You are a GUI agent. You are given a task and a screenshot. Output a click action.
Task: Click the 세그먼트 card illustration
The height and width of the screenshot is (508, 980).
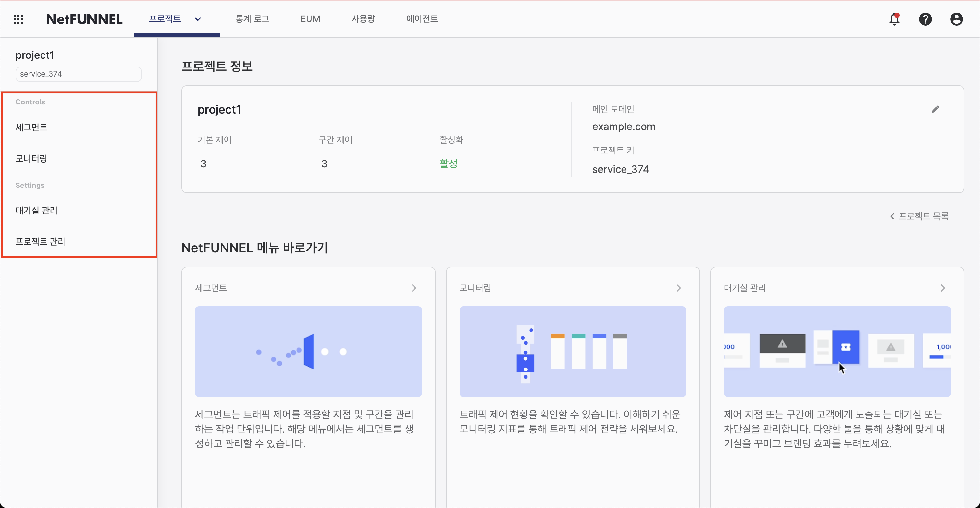pyautogui.click(x=308, y=351)
